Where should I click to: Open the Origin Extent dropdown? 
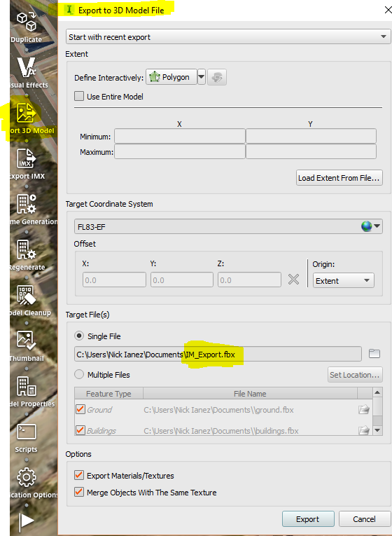(x=343, y=281)
